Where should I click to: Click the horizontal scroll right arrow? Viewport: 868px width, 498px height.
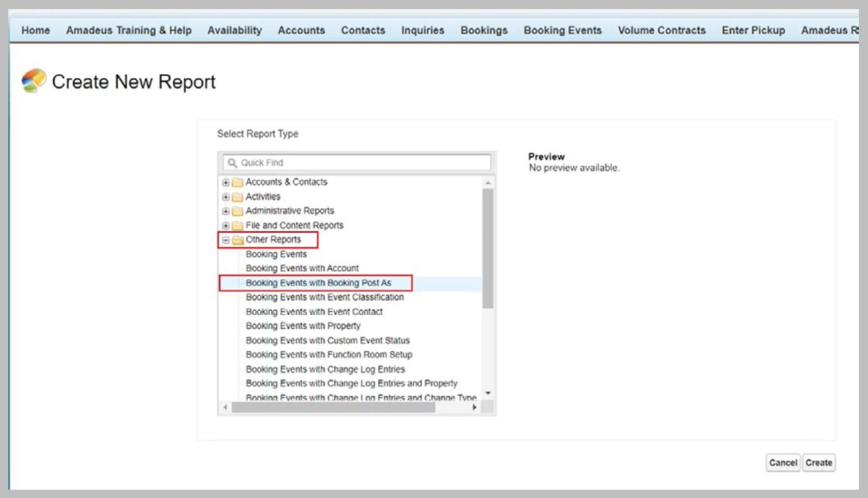(474, 407)
